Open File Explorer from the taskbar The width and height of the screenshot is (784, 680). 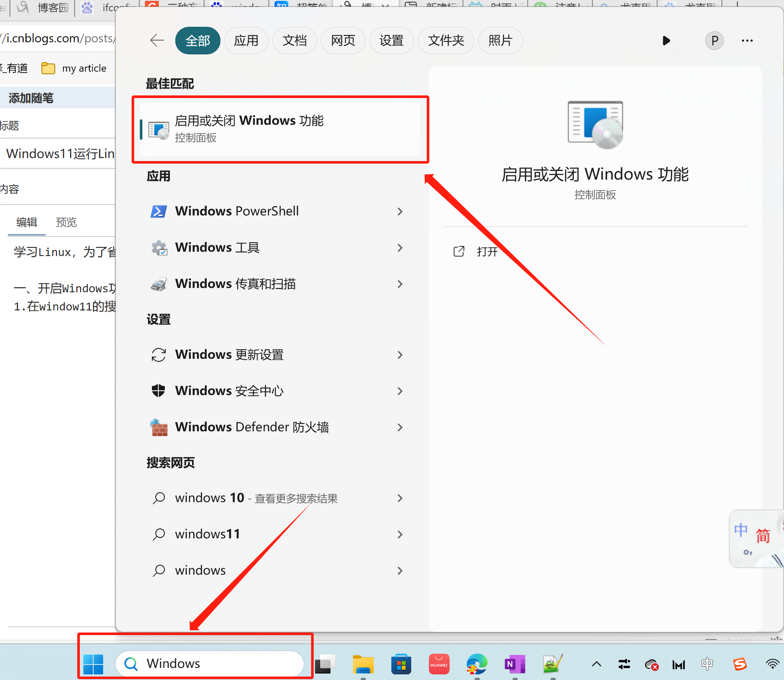click(363, 664)
